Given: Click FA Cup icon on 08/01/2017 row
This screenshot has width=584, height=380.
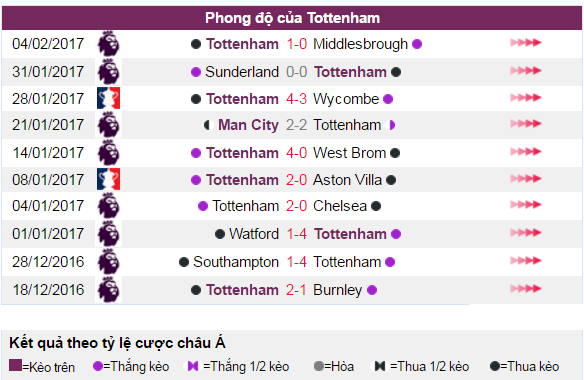Looking at the screenshot, I should click(x=108, y=179).
